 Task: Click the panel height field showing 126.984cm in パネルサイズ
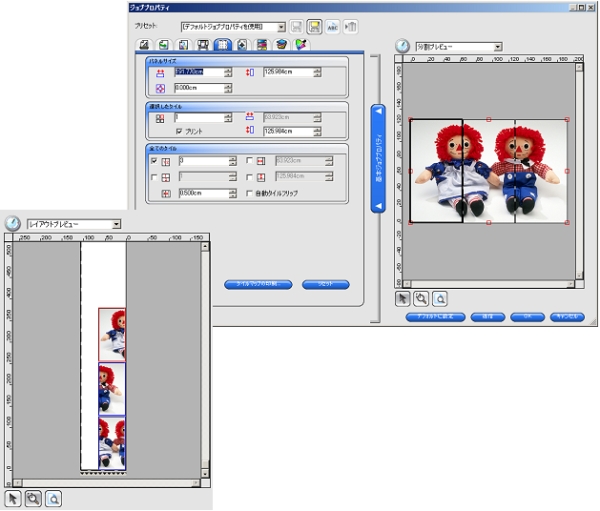click(x=288, y=72)
